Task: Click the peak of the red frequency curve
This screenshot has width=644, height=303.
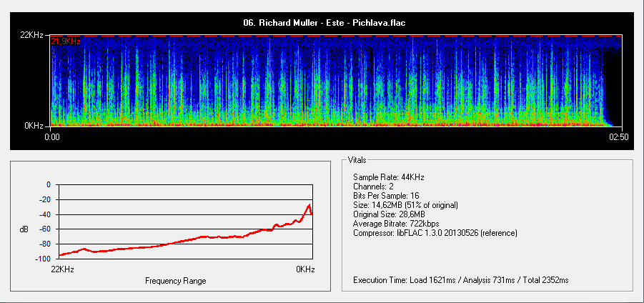Action: pos(309,206)
